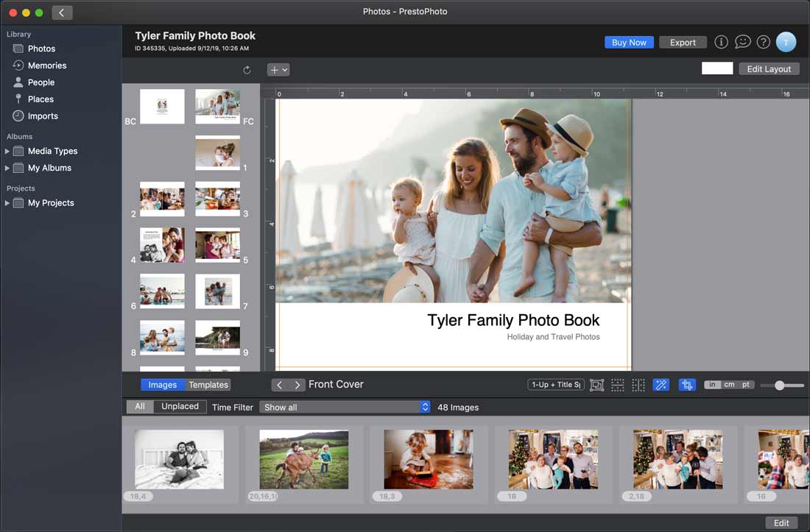Select the page 8 thumbnail

pos(162,338)
